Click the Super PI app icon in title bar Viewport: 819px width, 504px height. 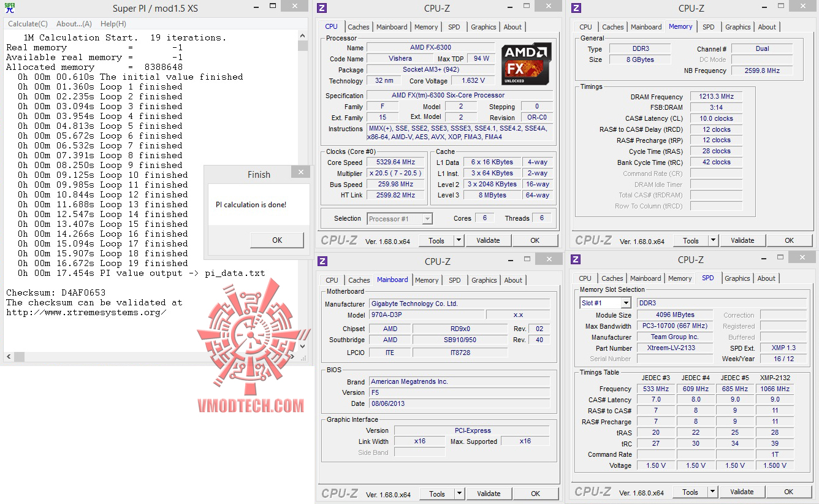click(10, 8)
